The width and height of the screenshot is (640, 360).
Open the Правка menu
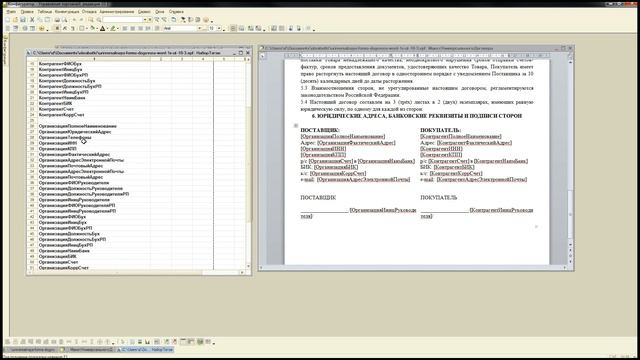(27, 12)
